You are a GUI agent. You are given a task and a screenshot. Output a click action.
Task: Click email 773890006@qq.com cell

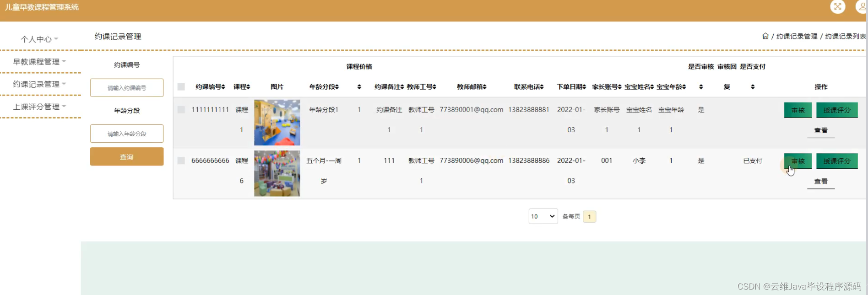click(x=472, y=161)
